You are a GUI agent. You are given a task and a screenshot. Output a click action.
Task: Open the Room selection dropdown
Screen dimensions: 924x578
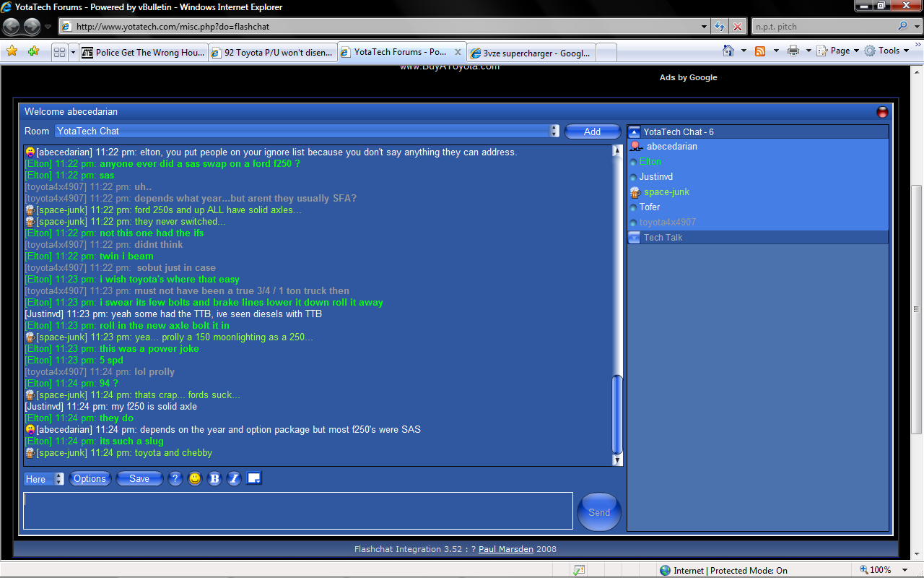(308, 131)
